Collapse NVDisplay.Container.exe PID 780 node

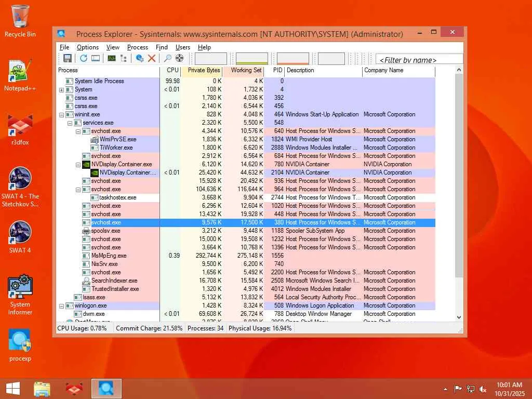pos(78,165)
